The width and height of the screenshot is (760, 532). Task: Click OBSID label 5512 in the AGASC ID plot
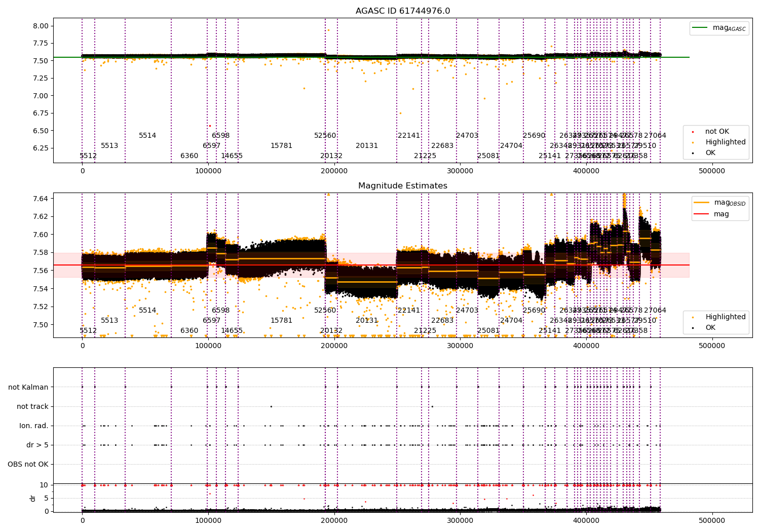(88, 156)
